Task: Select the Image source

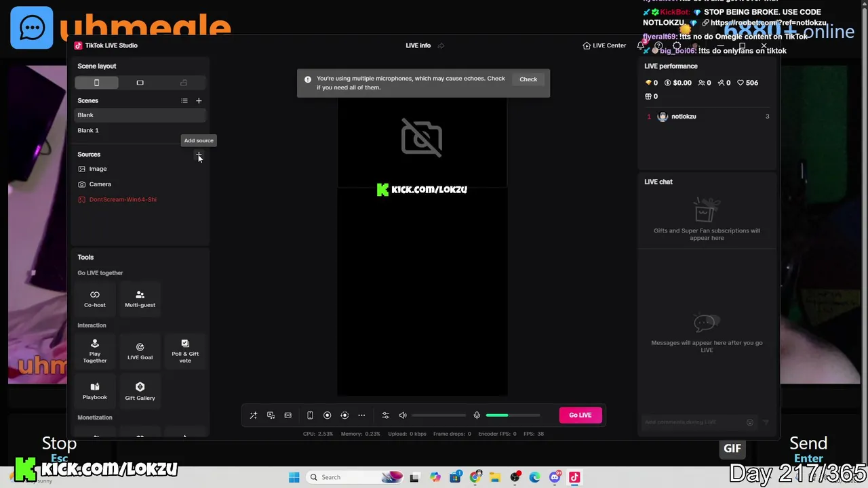Action: click(140, 169)
